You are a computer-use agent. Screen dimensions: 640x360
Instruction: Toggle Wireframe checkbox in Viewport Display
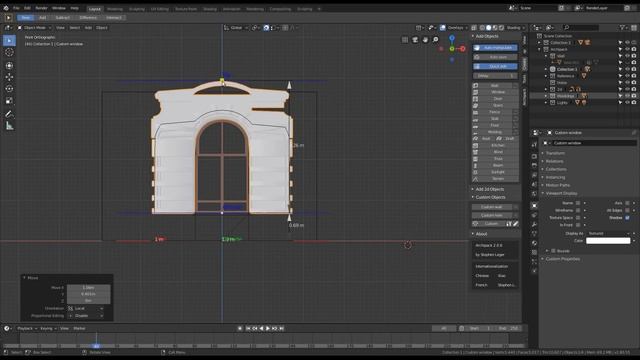pyautogui.click(x=578, y=210)
